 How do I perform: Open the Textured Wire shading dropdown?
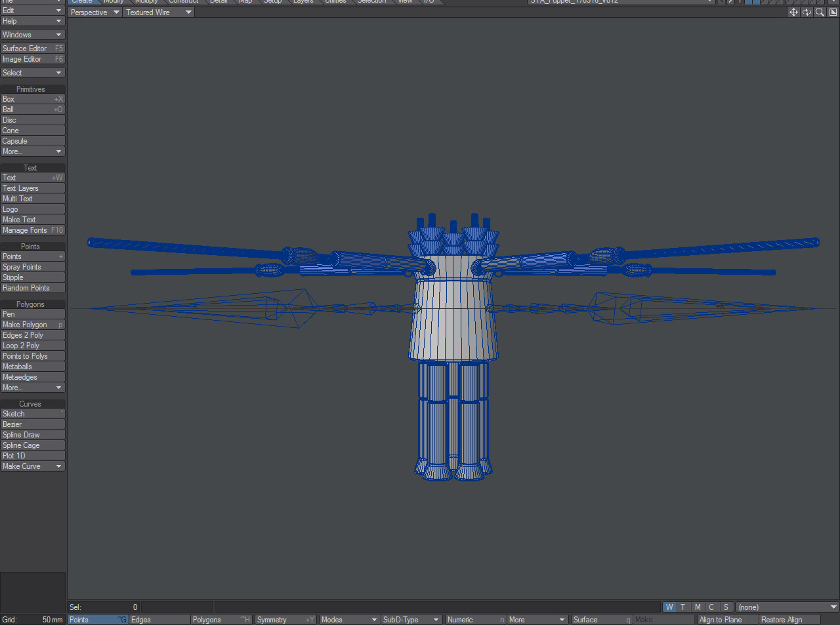157,12
